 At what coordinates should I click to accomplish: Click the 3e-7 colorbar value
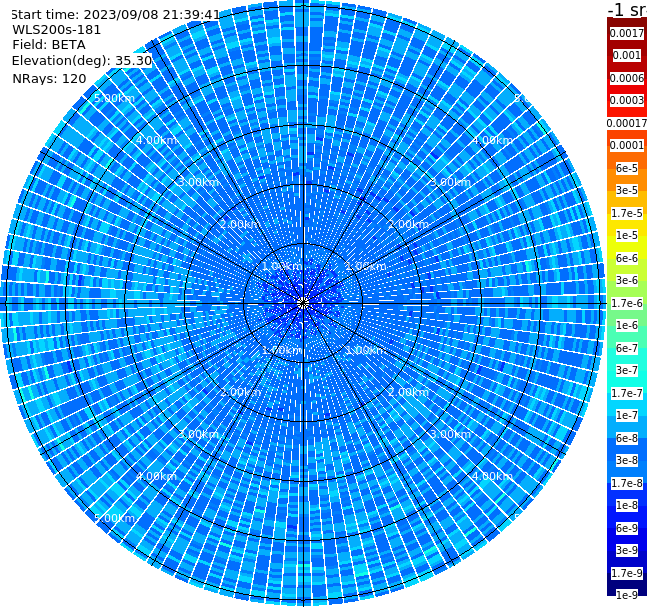[x=627, y=370]
